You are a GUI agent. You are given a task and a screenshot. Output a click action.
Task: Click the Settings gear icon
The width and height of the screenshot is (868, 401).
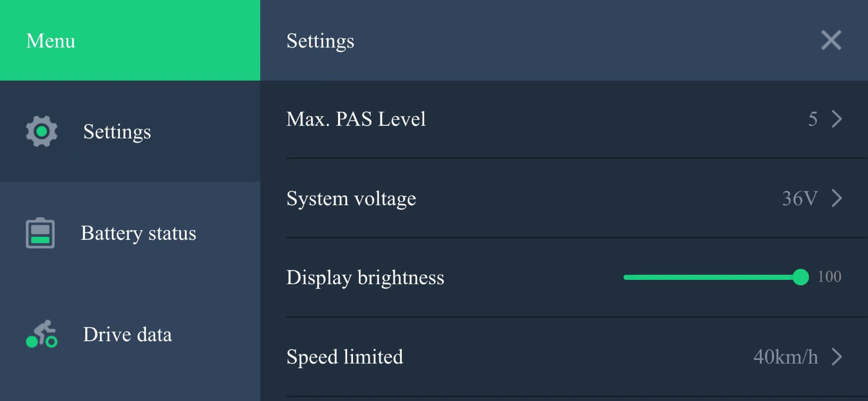tap(41, 131)
